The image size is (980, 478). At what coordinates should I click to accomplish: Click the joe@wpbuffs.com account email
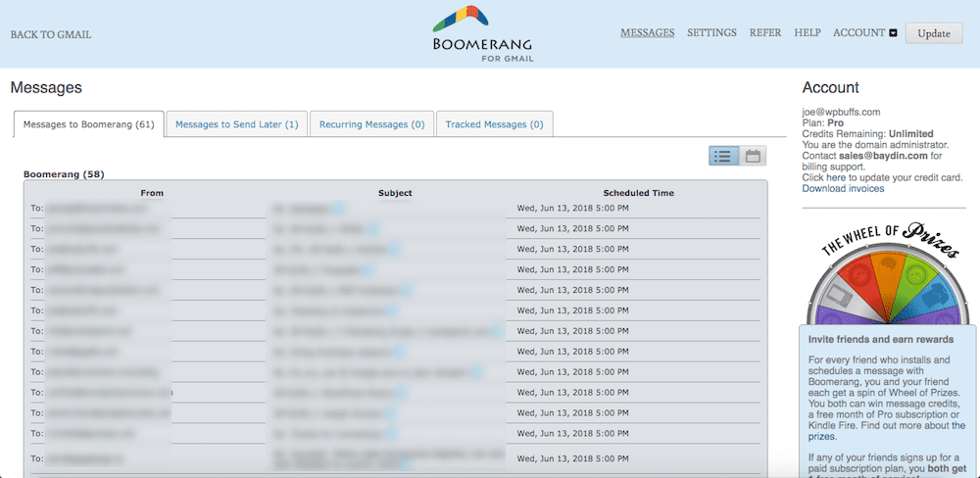pyautogui.click(x=841, y=113)
